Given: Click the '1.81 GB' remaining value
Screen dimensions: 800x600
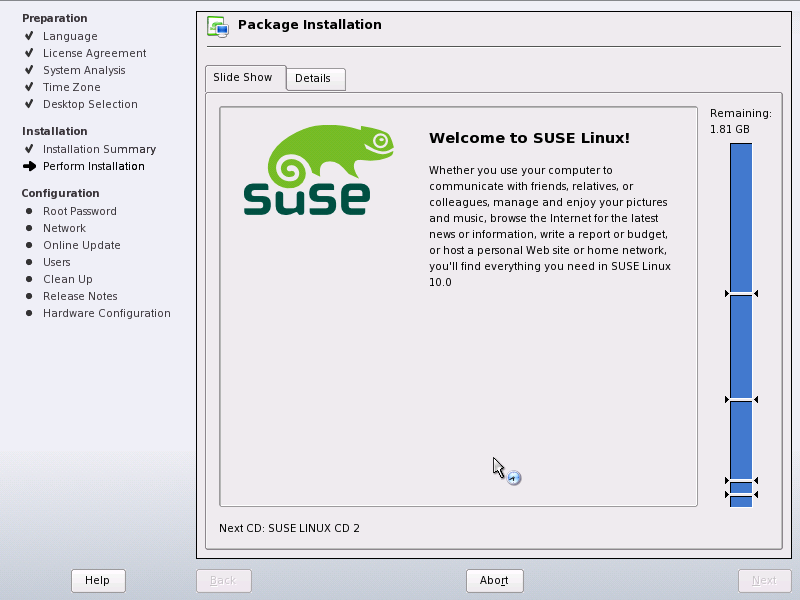Looking at the screenshot, I should (x=730, y=130).
